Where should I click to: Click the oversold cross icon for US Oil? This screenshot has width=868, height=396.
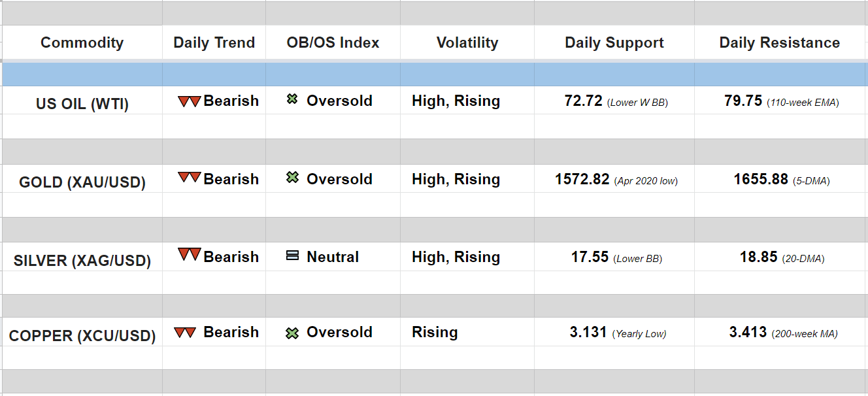pyautogui.click(x=292, y=100)
